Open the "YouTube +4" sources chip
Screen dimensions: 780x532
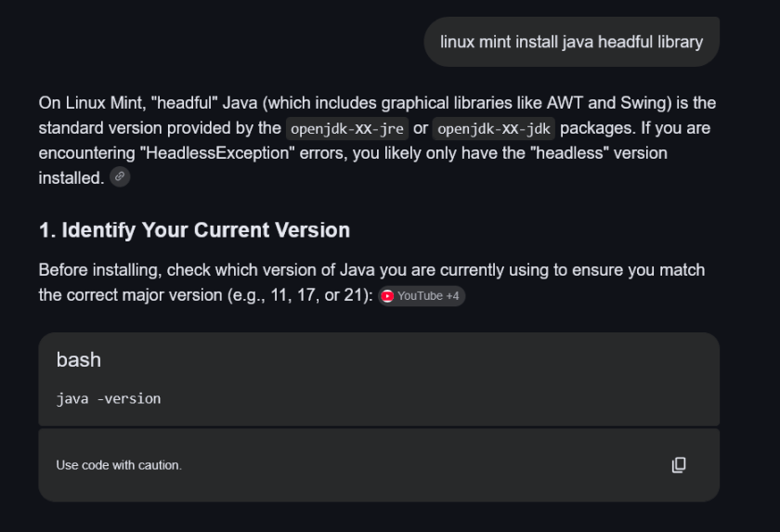click(422, 296)
